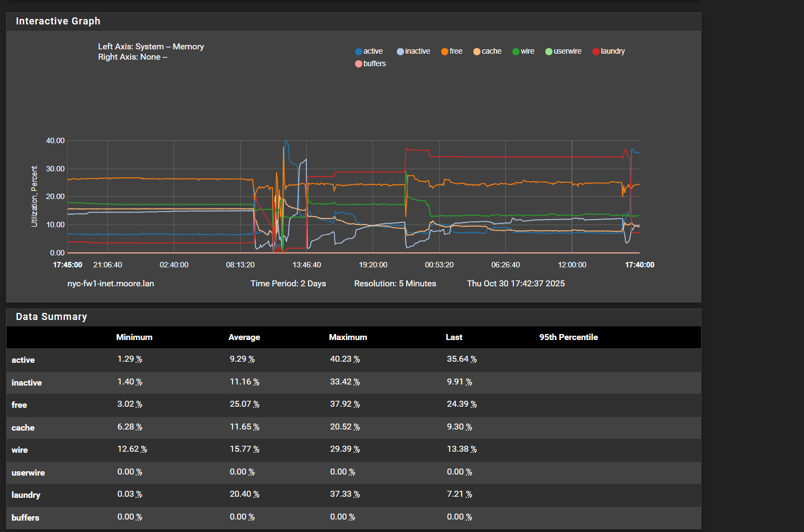Click the cache legend color dot
The image size is (804, 532).
(477, 52)
